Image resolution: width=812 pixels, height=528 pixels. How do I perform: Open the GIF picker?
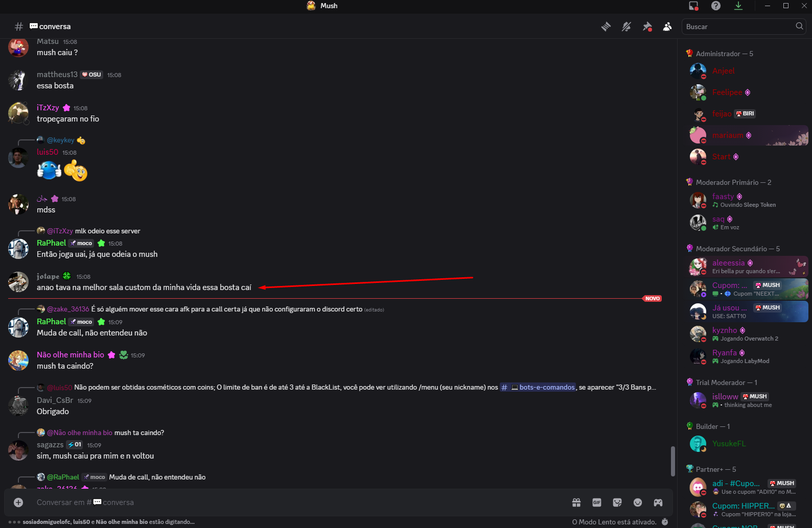tap(597, 502)
